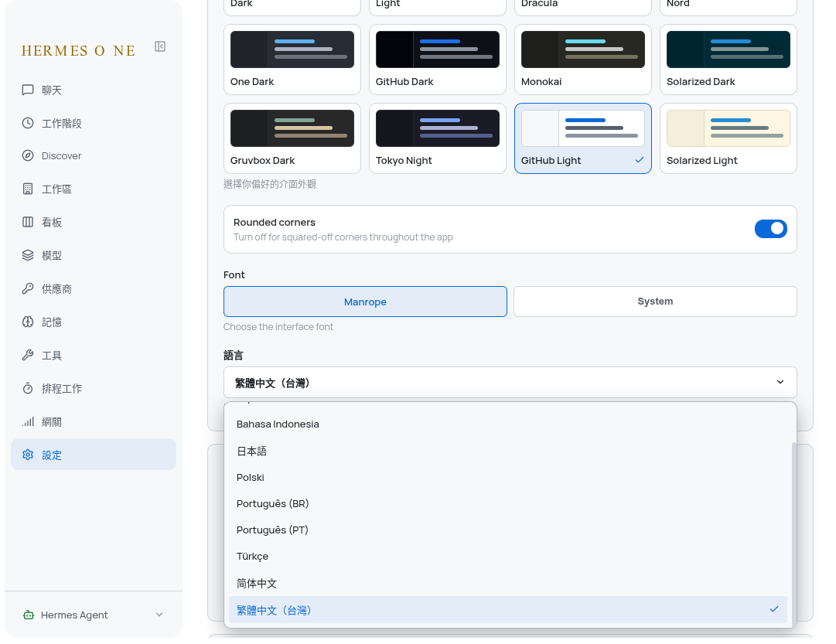Select the Gruvbox Dark theme card
This screenshot has height=644, width=836.
pos(292,138)
